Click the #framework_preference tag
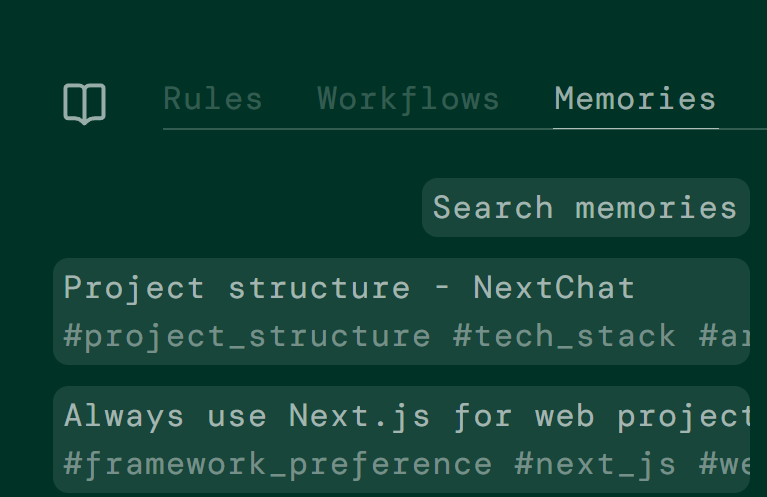The width and height of the screenshot is (767, 497). 277,465
